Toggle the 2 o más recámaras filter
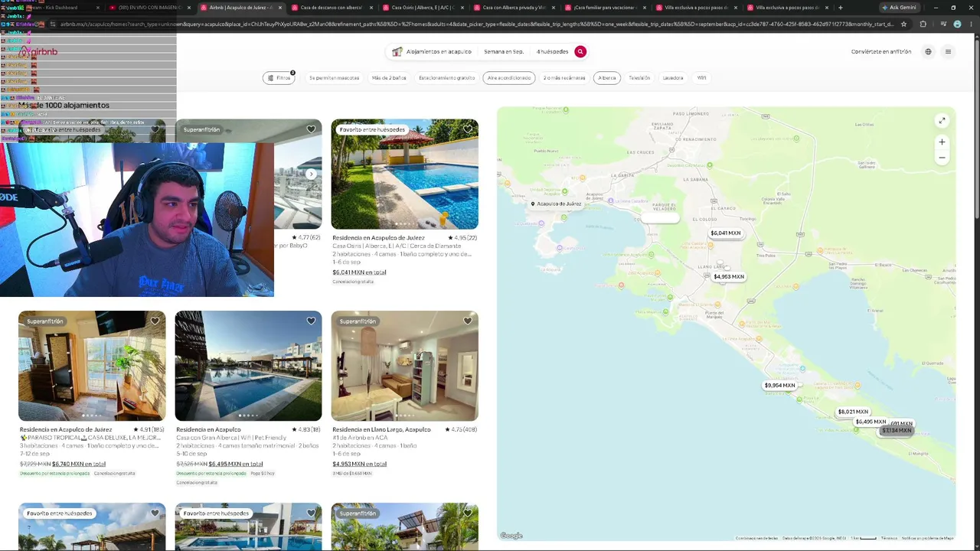The height and width of the screenshot is (551, 980). pyautogui.click(x=564, y=78)
